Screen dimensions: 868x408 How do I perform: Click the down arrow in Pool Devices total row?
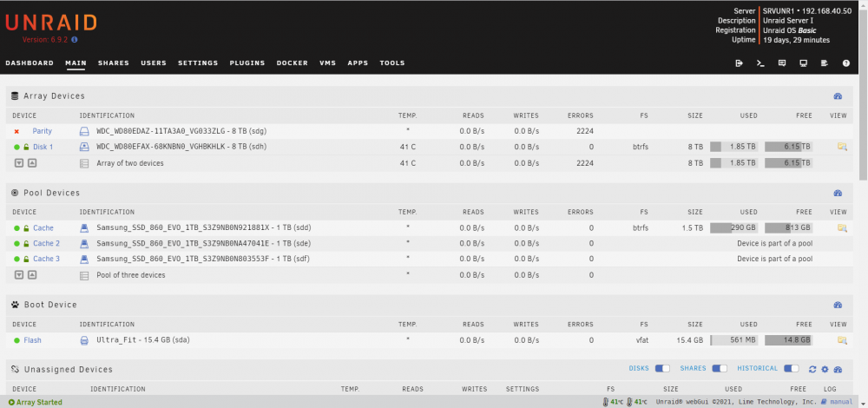coord(19,274)
